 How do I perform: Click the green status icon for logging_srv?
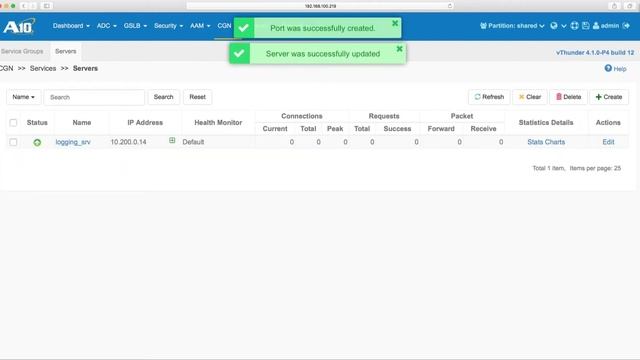(37, 142)
